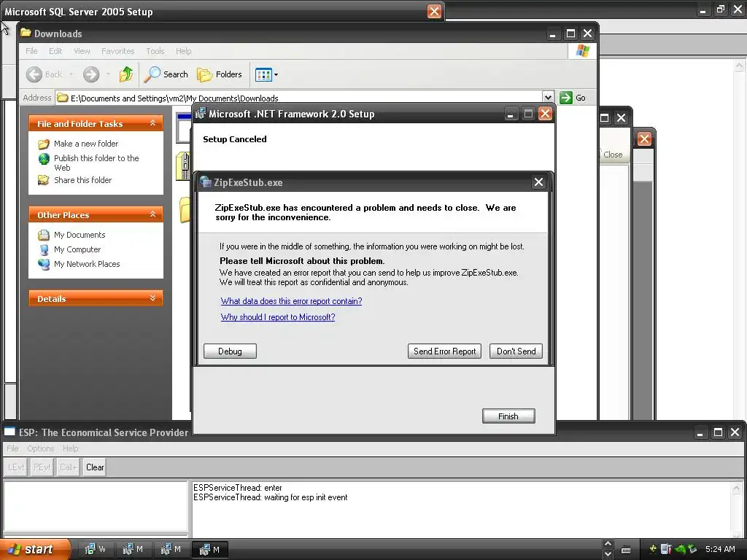Viewport: 747px width, 560px height.
Task: Click the Debug button
Action: 230,351
